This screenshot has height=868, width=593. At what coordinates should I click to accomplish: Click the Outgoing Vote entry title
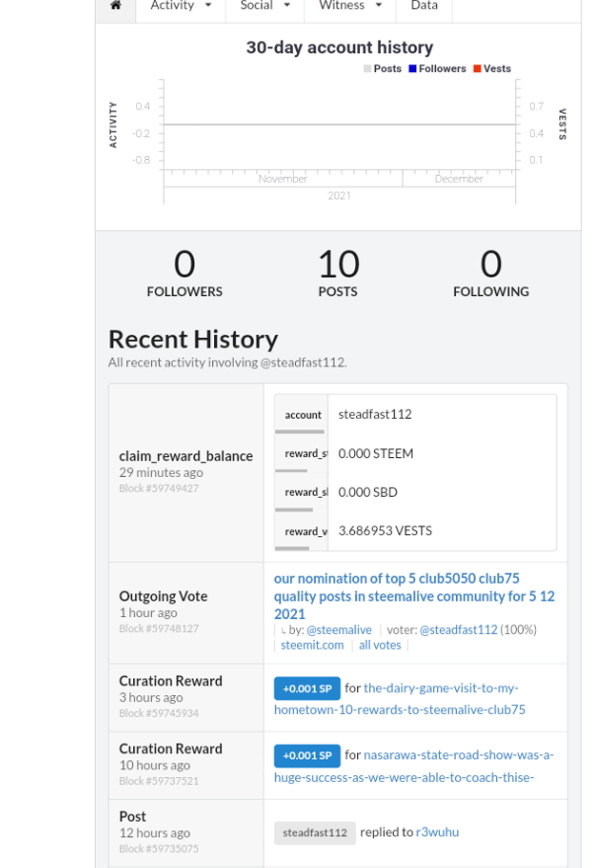click(163, 596)
